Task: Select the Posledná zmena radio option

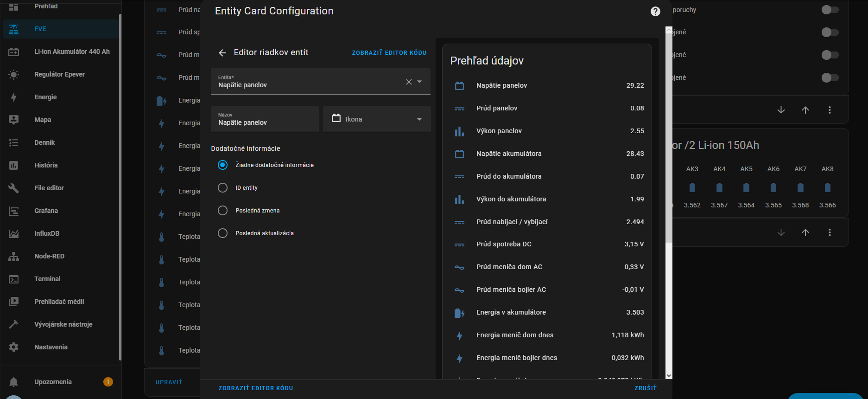Action: pos(223,211)
